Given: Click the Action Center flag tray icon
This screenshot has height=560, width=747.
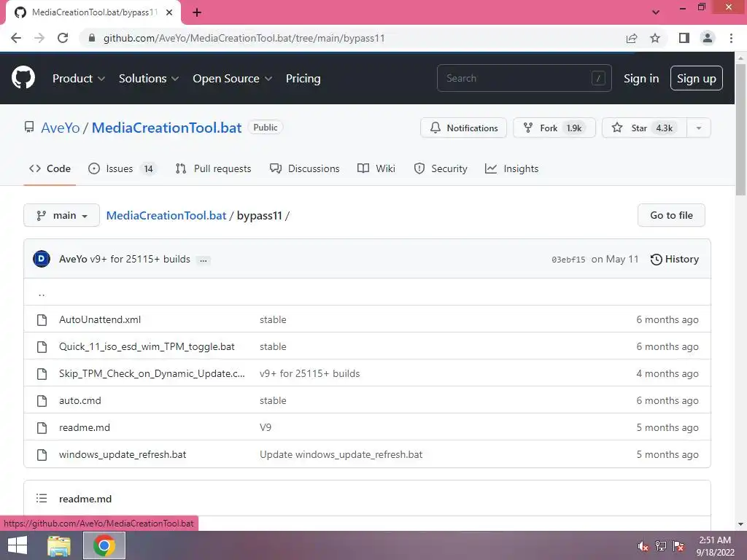Looking at the screenshot, I should 678,546.
